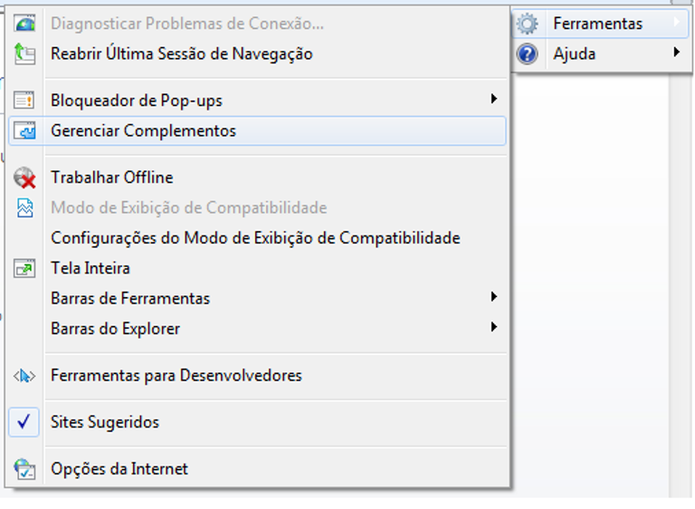The width and height of the screenshot is (695, 509).
Task: Click the Gerenciar Complementos puzzle icon
Action: [x=24, y=131]
